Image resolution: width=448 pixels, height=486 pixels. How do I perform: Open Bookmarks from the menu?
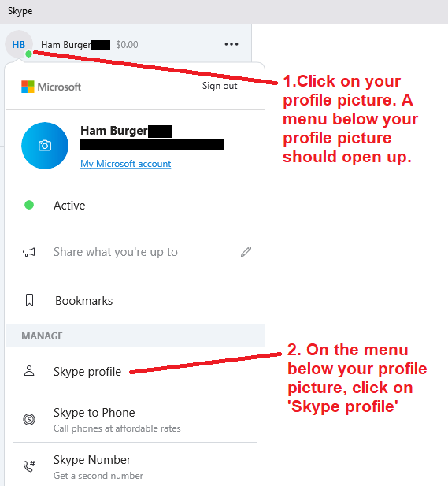click(135, 300)
